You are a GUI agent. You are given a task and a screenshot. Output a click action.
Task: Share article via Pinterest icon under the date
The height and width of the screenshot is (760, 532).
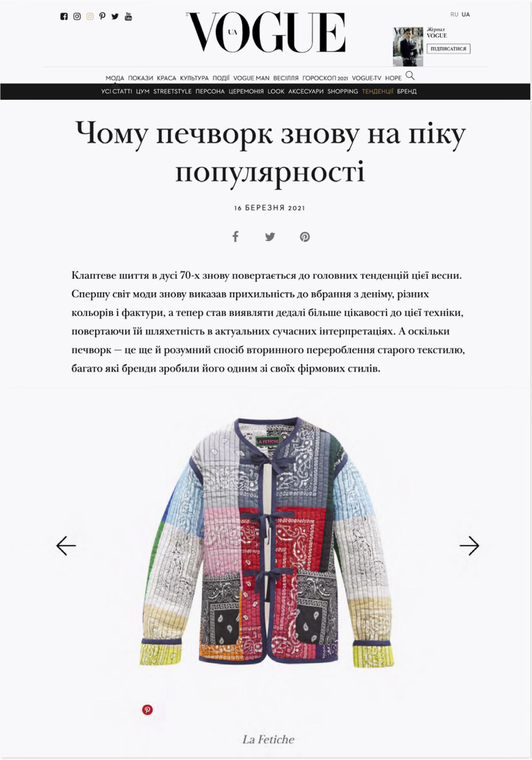click(x=305, y=237)
